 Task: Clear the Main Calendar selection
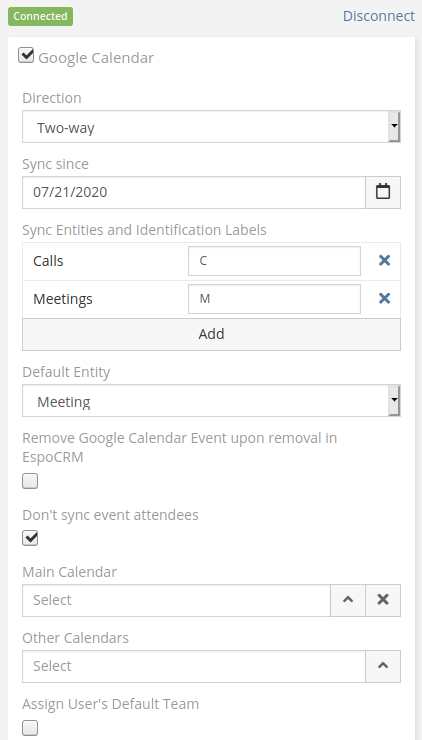coord(383,600)
